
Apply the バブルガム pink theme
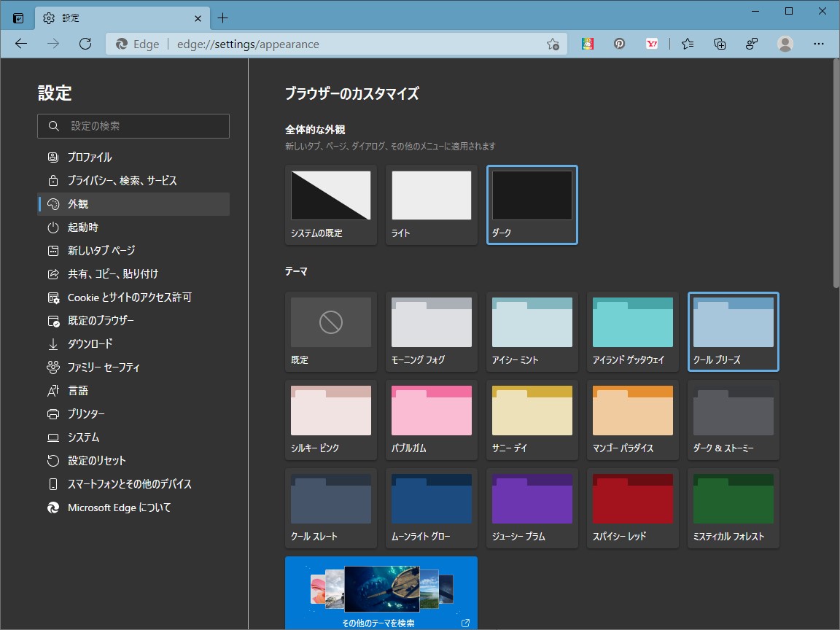[x=431, y=419]
